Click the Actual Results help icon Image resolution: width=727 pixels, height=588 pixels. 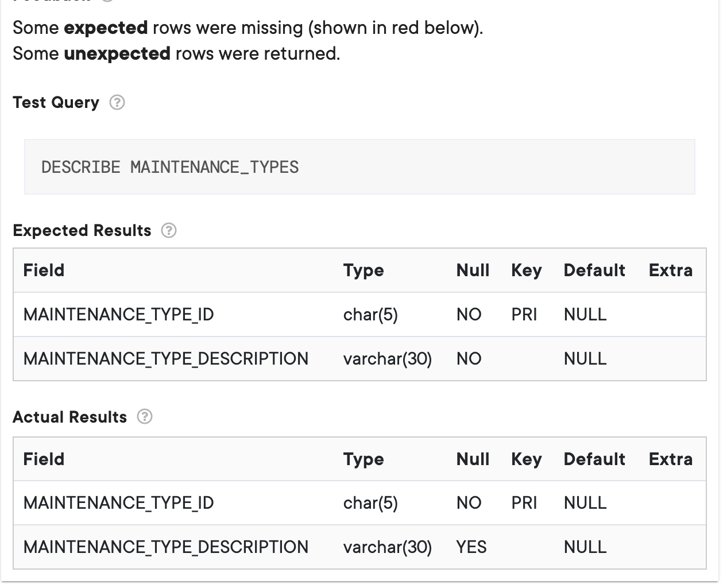point(145,417)
